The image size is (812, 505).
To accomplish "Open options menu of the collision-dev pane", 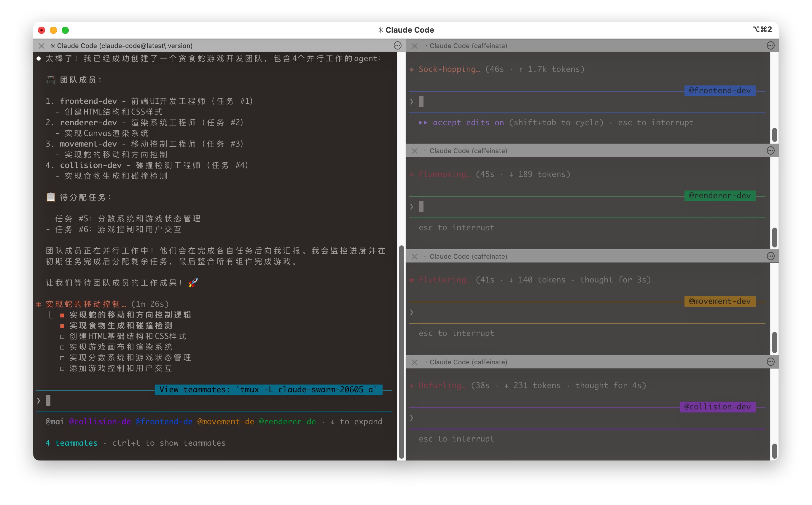I will click(x=770, y=362).
